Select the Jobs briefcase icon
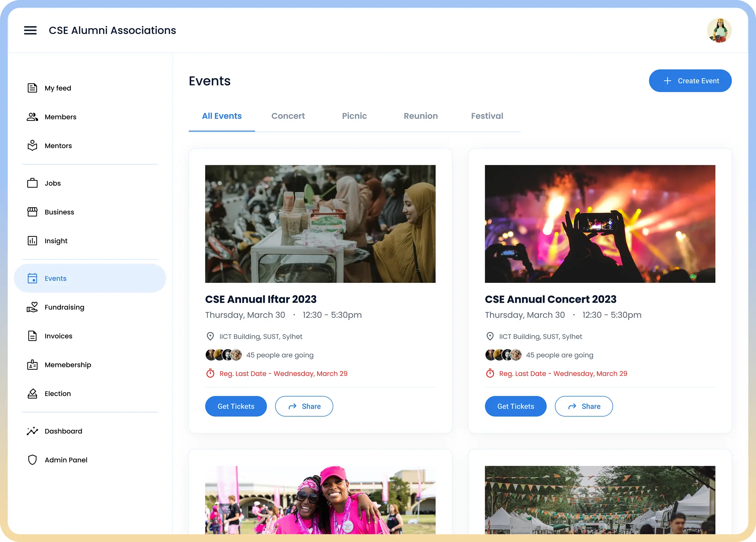Screen dimensions: 756x542 tap(32, 183)
